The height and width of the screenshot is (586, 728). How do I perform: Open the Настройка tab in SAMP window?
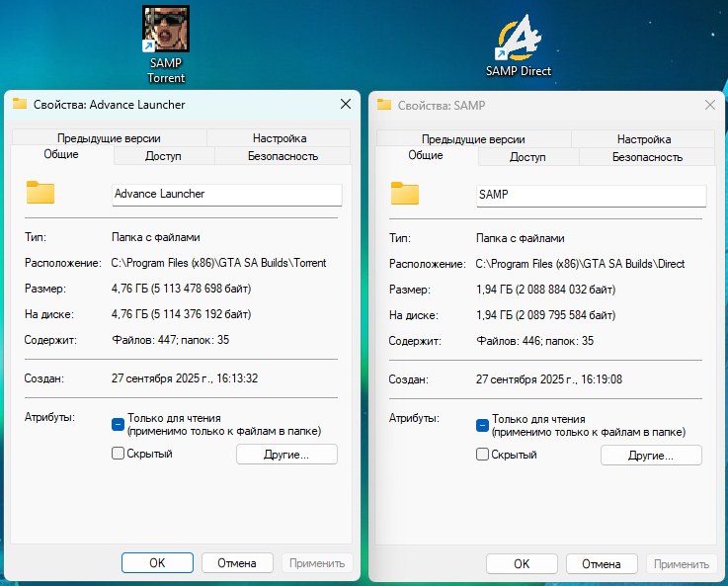point(643,139)
